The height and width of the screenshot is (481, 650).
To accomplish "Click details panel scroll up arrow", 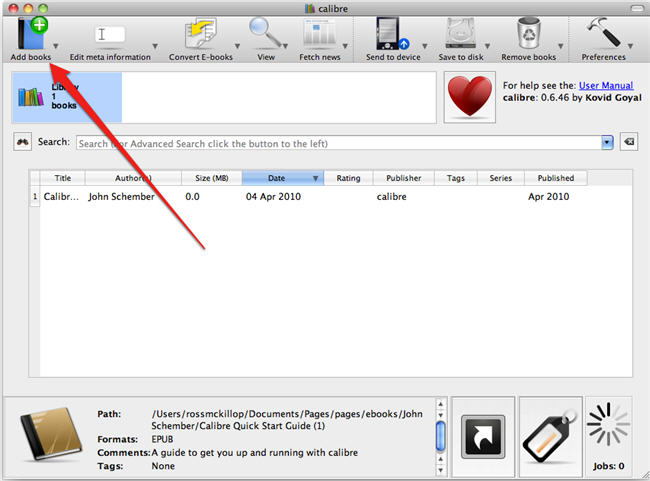I will pos(441,403).
